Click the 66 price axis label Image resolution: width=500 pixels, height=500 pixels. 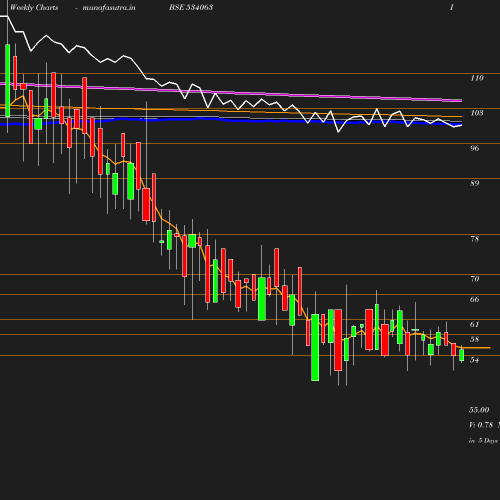pos(475,299)
